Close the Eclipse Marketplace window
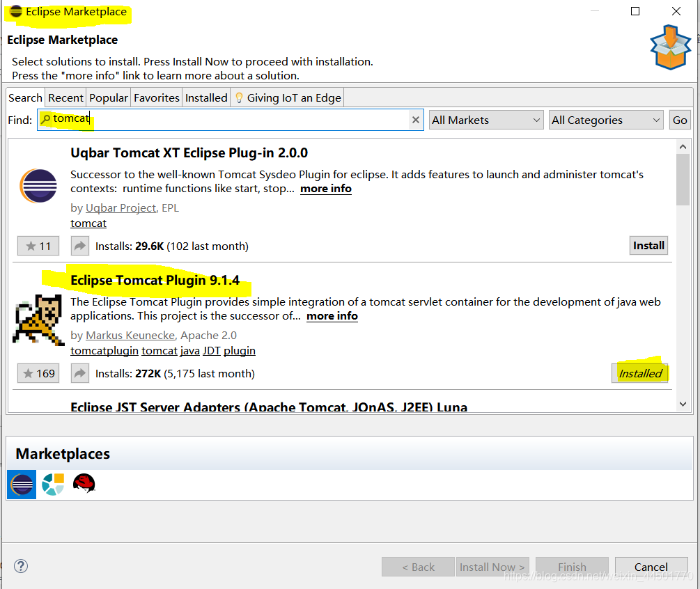 click(x=676, y=11)
